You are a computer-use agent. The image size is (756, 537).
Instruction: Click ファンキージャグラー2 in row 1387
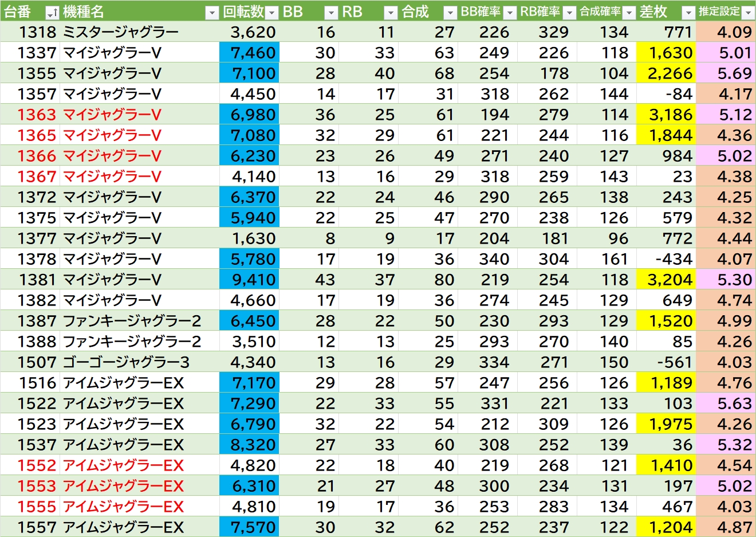[140, 321]
